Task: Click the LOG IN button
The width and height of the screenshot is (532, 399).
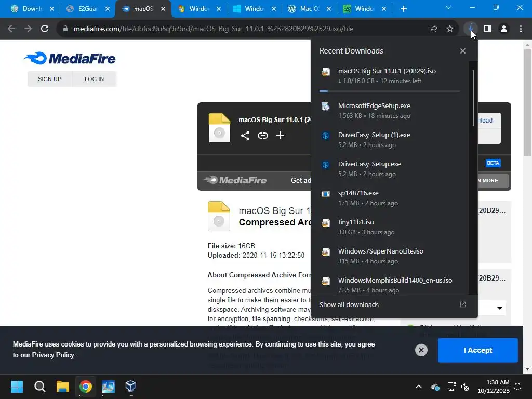Action: pyautogui.click(x=95, y=79)
